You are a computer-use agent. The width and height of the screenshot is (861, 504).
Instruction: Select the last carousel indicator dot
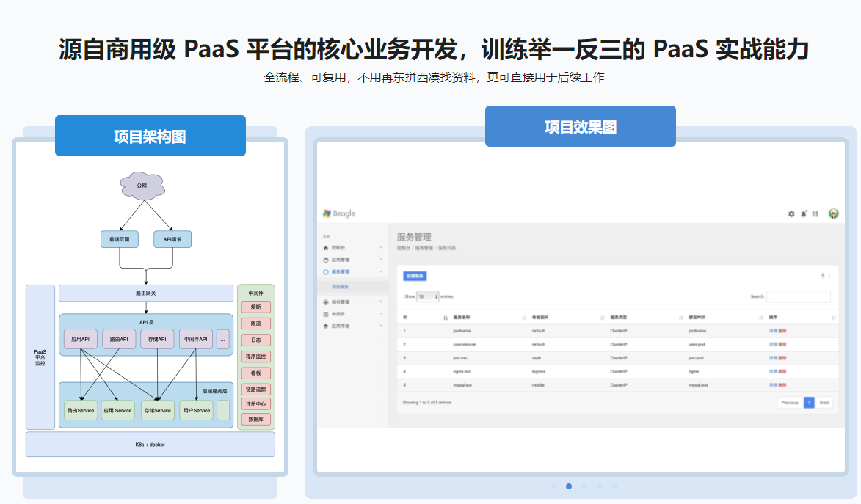(x=615, y=486)
